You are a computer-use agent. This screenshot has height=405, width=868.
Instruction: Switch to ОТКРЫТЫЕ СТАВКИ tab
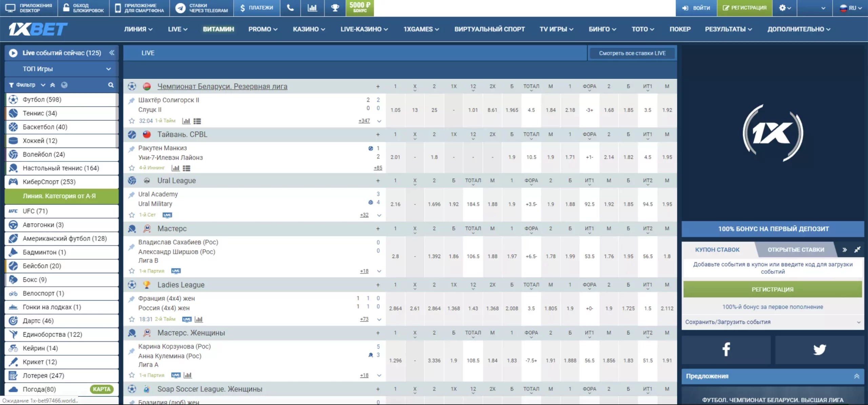pyautogui.click(x=795, y=250)
